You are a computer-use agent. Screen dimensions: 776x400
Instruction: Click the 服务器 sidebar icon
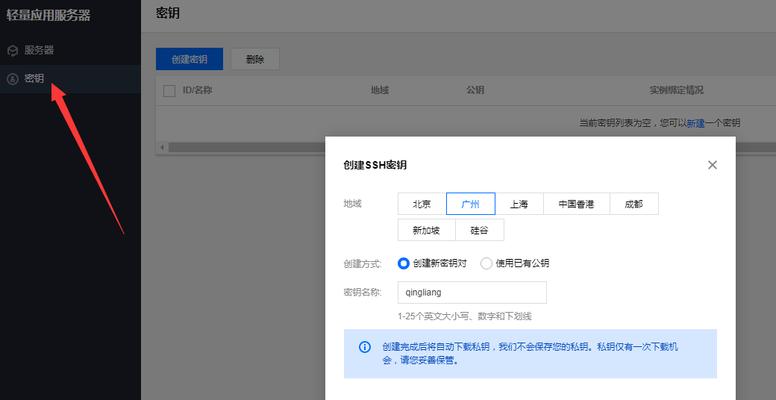pos(13,50)
